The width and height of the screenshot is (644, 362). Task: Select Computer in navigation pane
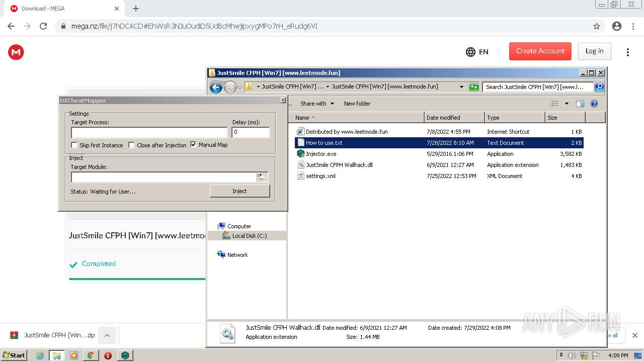[239, 226]
